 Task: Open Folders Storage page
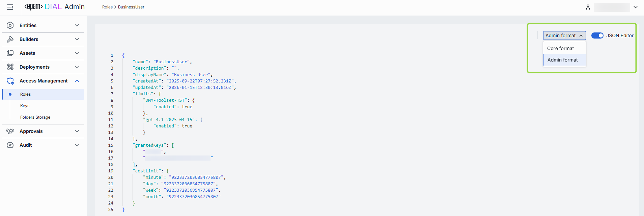pos(35,117)
